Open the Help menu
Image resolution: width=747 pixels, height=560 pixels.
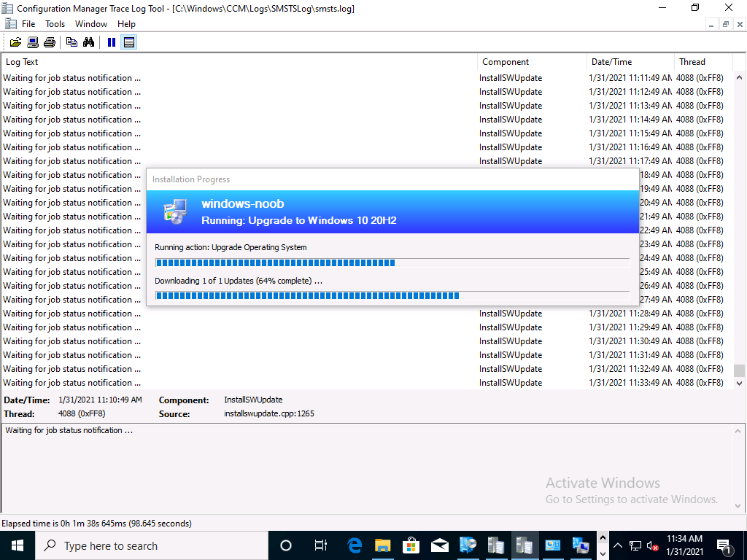pos(126,24)
